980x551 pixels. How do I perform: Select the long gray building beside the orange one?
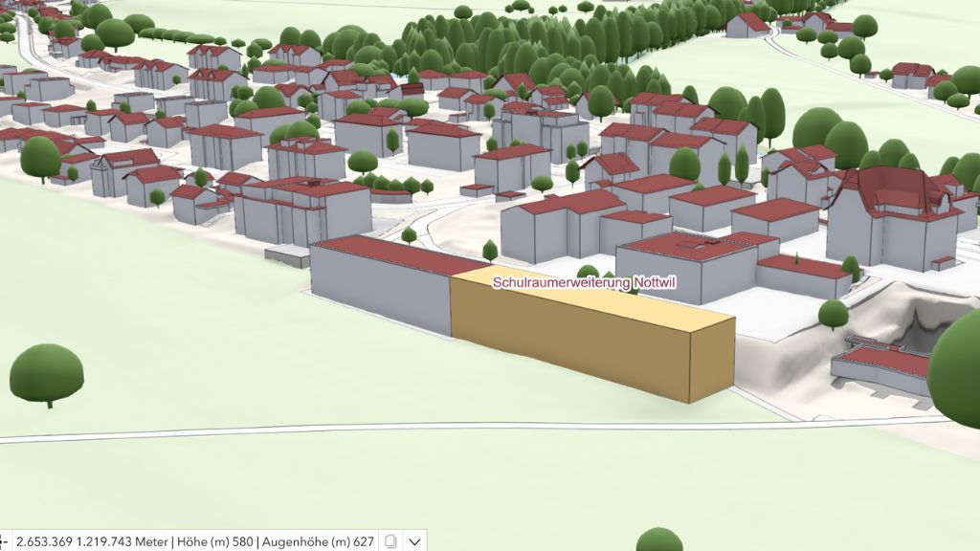[383, 287]
